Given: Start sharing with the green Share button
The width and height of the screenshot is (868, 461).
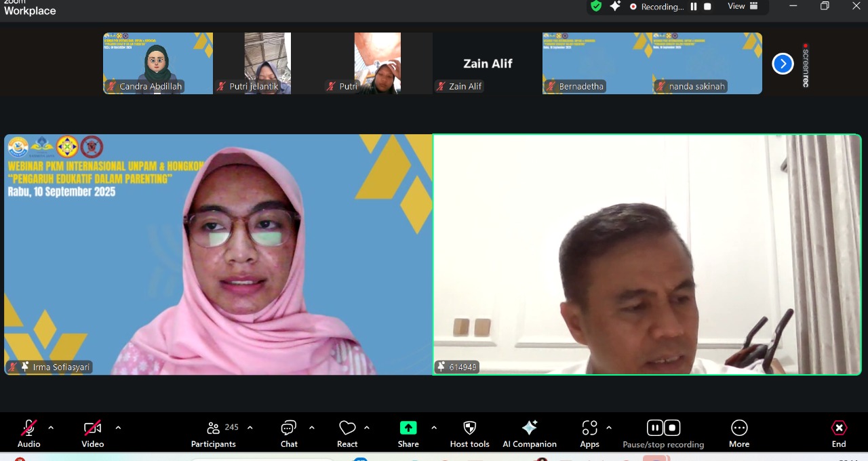Looking at the screenshot, I should 408,434.
